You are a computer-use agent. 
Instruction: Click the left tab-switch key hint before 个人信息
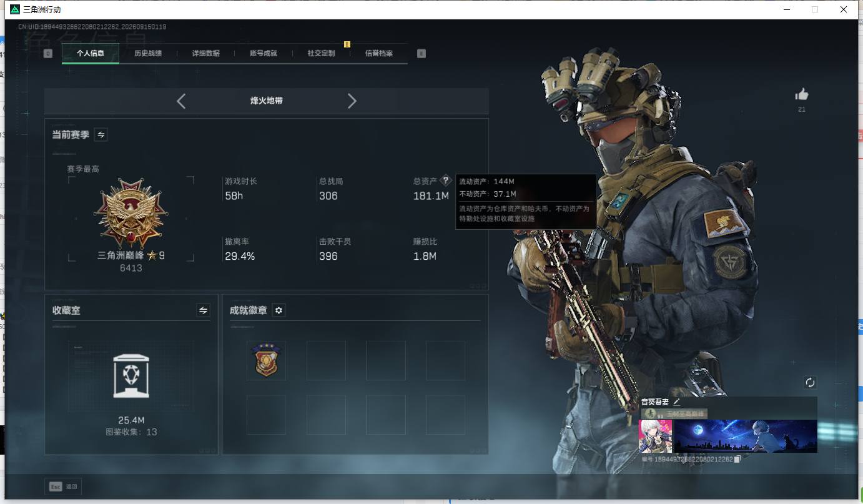48,54
